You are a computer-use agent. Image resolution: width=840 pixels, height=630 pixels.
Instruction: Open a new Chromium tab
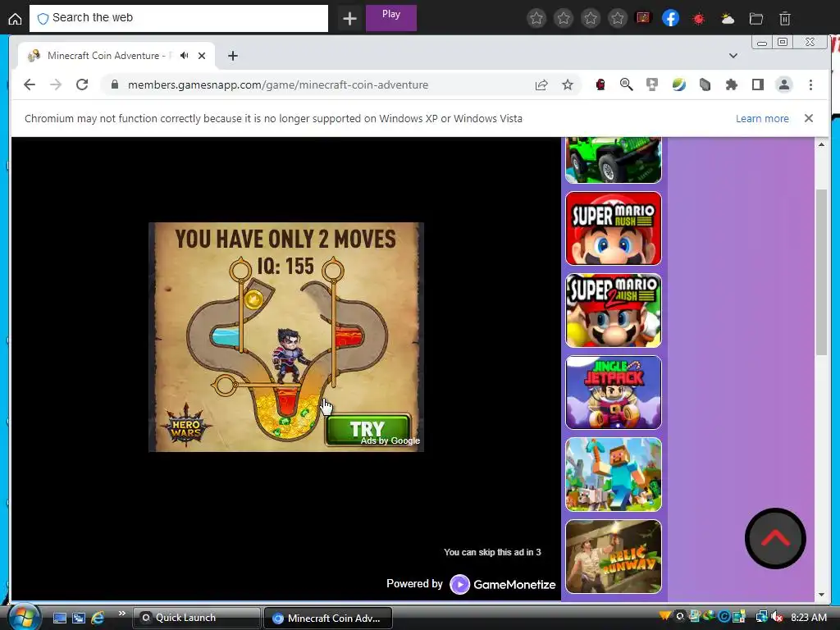click(x=232, y=56)
